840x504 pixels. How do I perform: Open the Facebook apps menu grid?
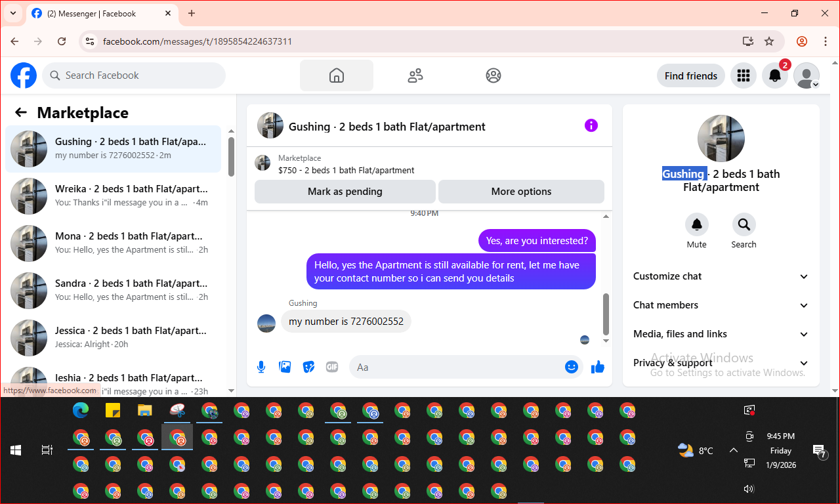(x=744, y=75)
